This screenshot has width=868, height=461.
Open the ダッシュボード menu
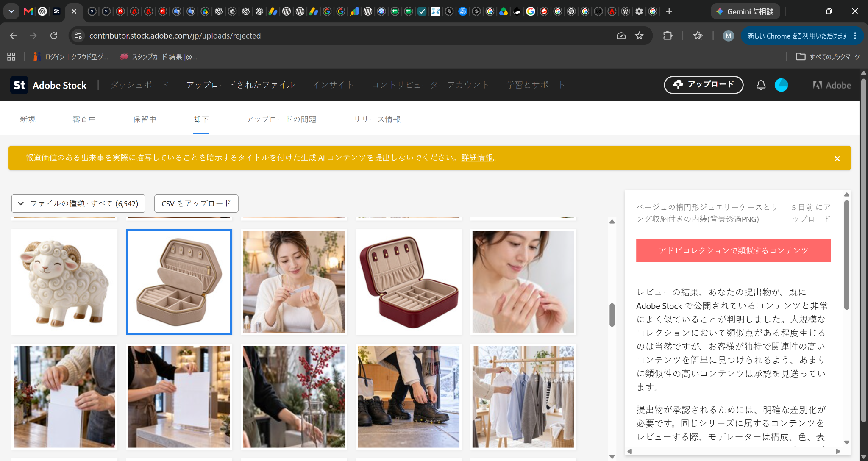pyautogui.click(x=139, y=85)
